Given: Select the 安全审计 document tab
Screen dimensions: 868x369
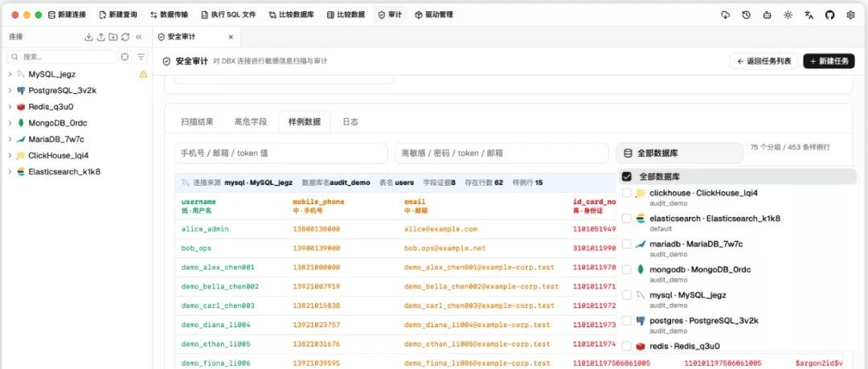Looking at the screenshot, I should (x=197, y=37).
